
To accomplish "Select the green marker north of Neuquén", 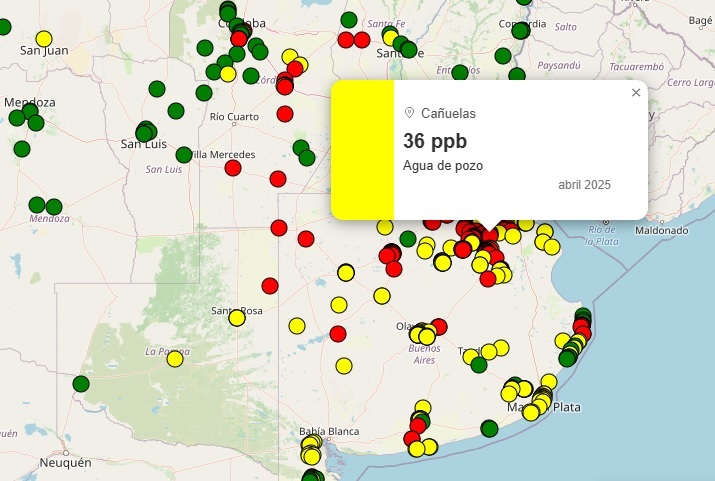I will click(81, 383).
